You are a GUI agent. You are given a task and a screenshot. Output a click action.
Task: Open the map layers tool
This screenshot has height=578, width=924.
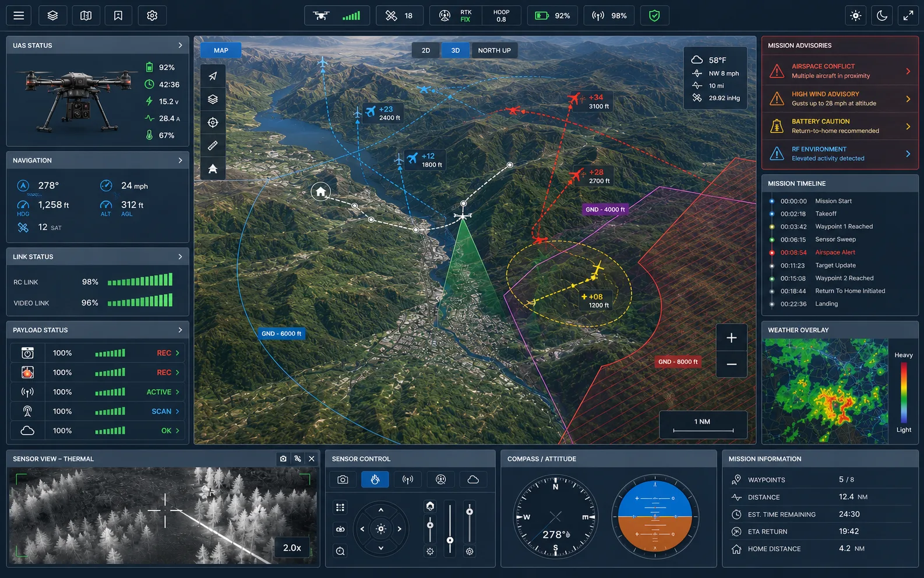[213, 99]
